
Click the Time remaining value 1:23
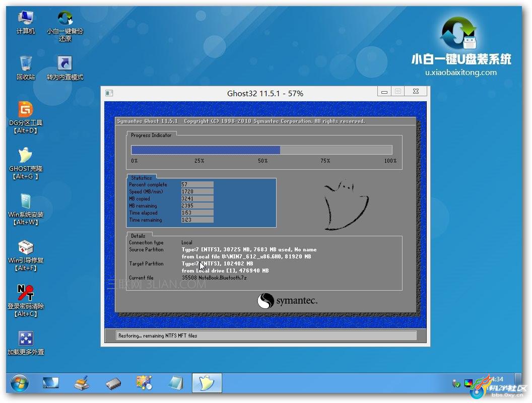click(x=197, y=220)
